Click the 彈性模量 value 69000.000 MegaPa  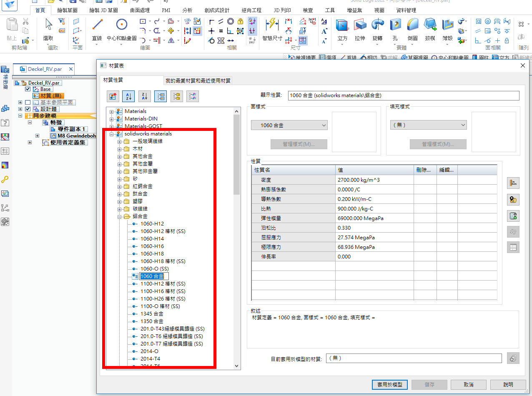click(x=374, y=218)
